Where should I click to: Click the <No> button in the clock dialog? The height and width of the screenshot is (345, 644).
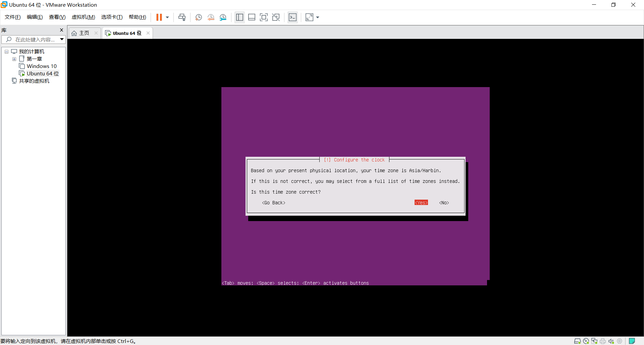pos(444,203)
